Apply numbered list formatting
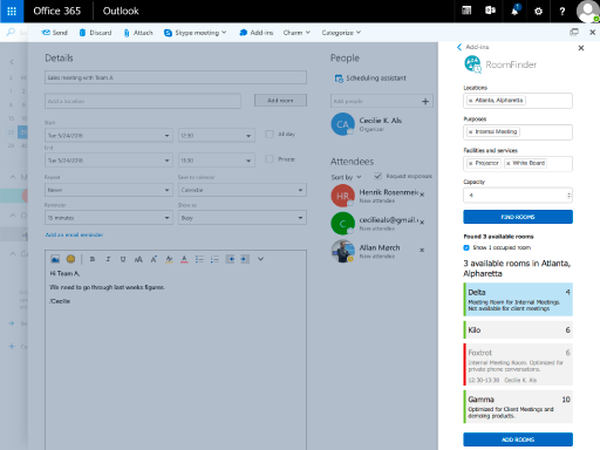The image size is (600, 450). pos(215,259)
